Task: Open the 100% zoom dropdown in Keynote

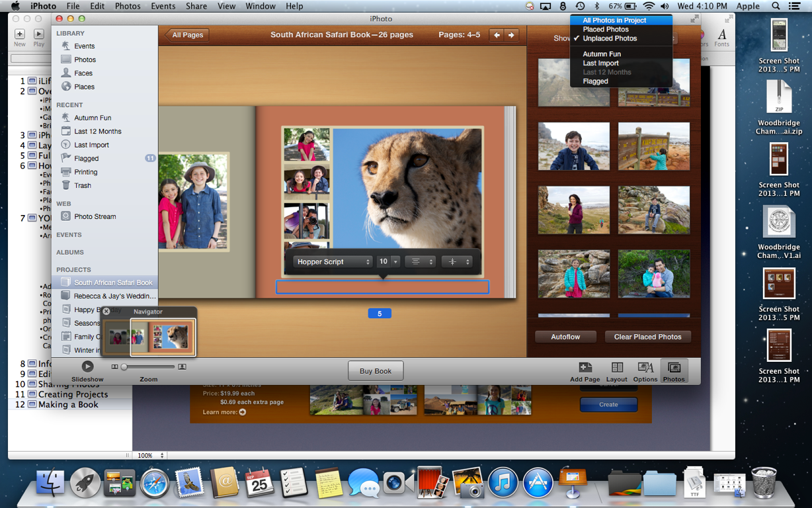Action: point(151,455)
